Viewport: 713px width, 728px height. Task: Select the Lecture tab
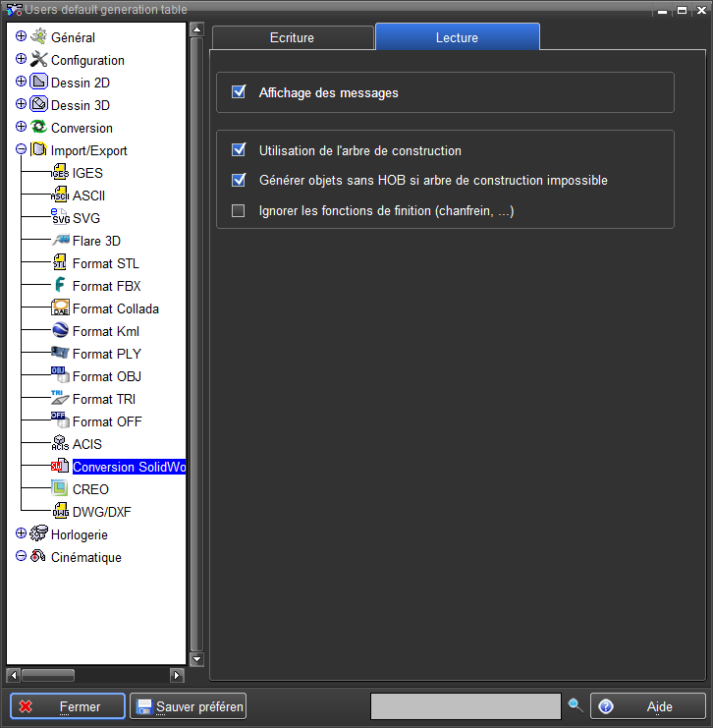[457, 37]
